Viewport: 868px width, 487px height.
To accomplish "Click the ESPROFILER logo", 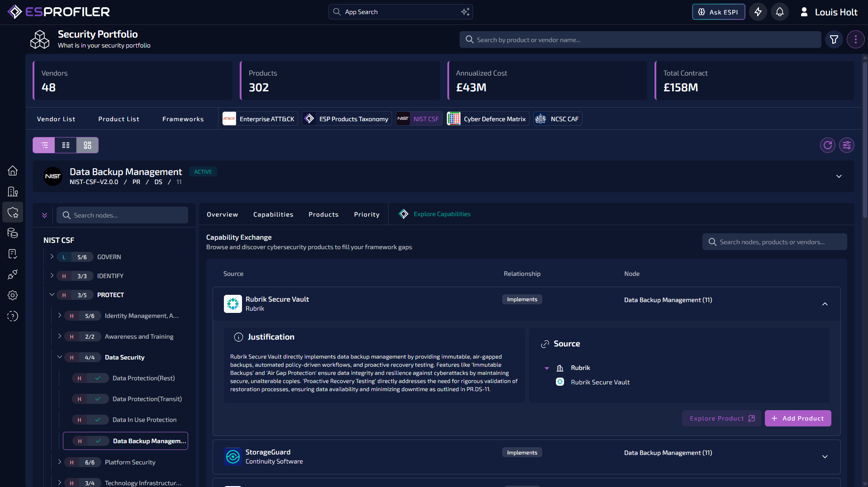I will (x=59, y=12).
